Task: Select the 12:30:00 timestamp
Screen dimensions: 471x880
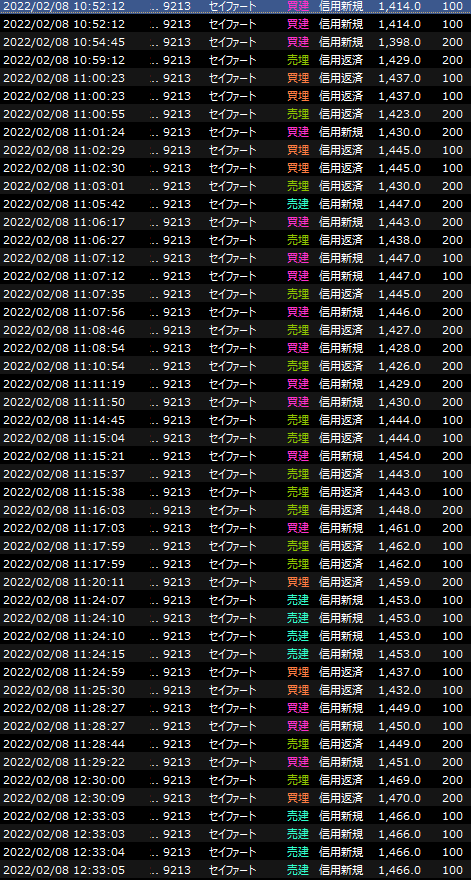Action: 64,778
